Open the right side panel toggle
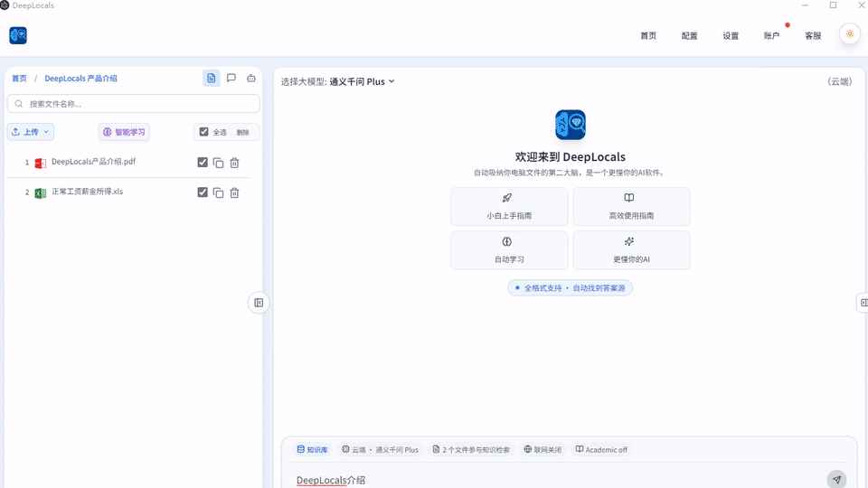868x488 pixels. [863, 303]
